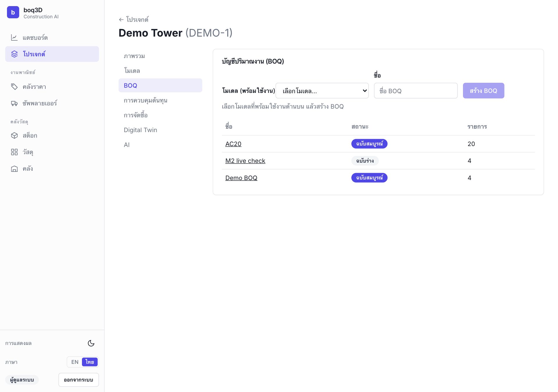Open the AC20 BOQ link

point(233,144)
